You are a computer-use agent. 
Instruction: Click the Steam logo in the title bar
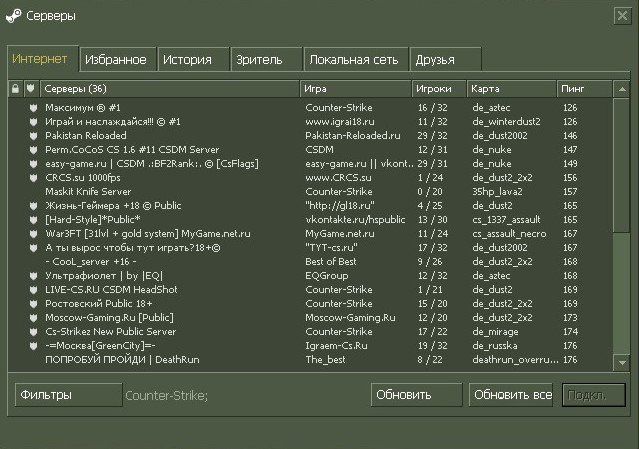(13, 16)
